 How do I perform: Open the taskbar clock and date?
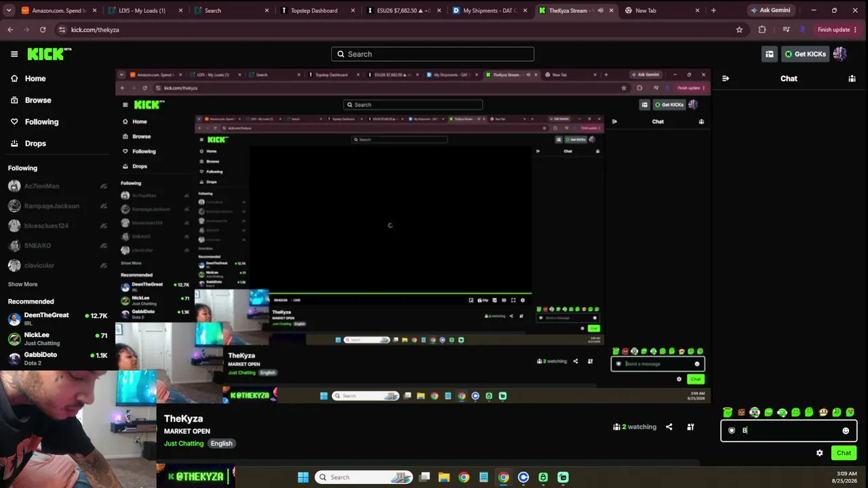tap(846, 477)
